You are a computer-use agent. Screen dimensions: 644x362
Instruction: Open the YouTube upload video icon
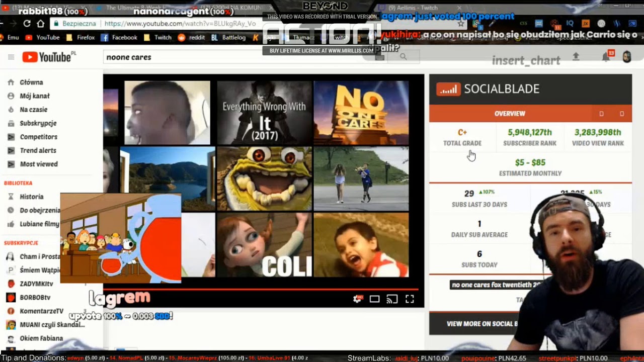click(576, 57)
